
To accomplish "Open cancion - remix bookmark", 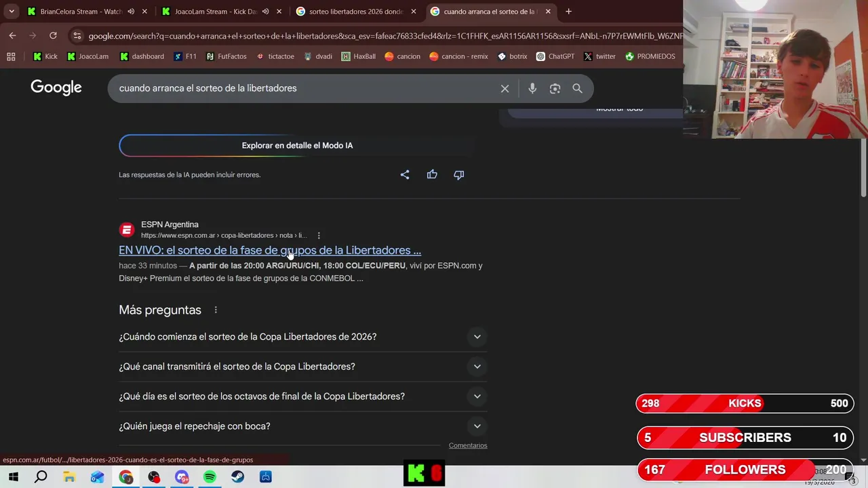I will pos(458,56).
